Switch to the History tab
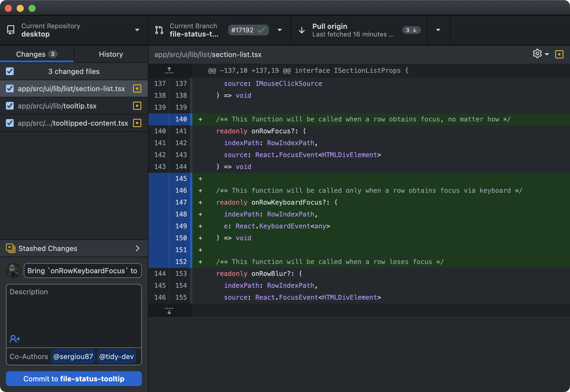570x392 pixels. [110, 54]
